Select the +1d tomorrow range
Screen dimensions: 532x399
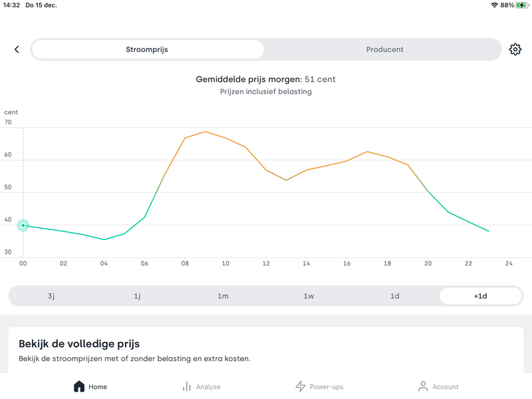pos(480,296)
